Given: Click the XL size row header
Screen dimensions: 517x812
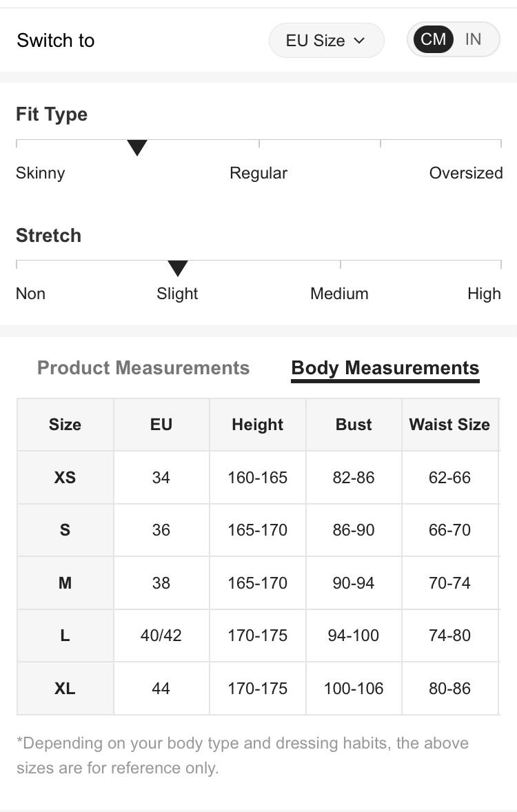Looking at the screenshot, I should [65, 688].
